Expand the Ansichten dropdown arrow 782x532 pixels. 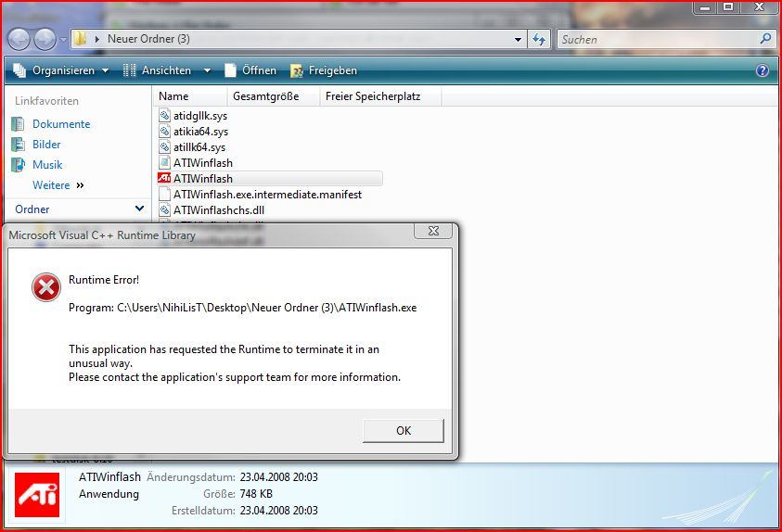coord(207,70)
